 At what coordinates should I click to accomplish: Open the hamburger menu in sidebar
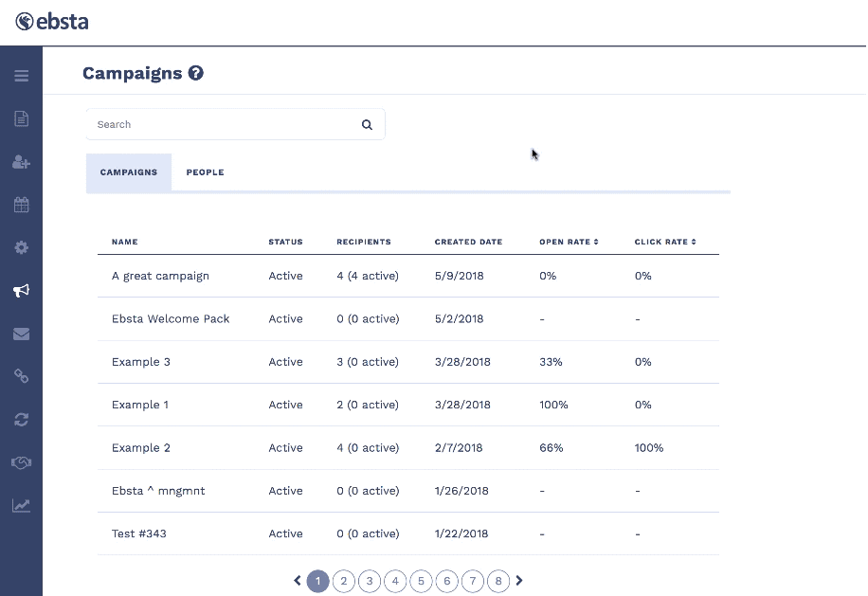pyautogui.click(x=21, y=76)
